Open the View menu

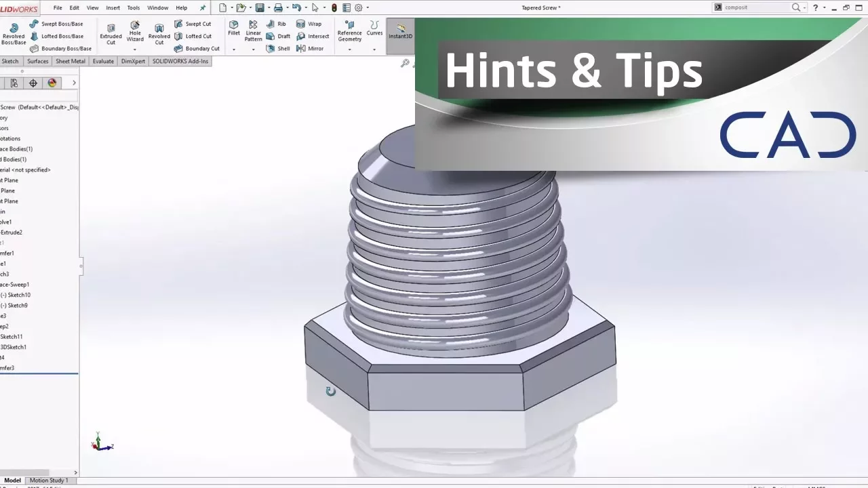tap(93, 7)
